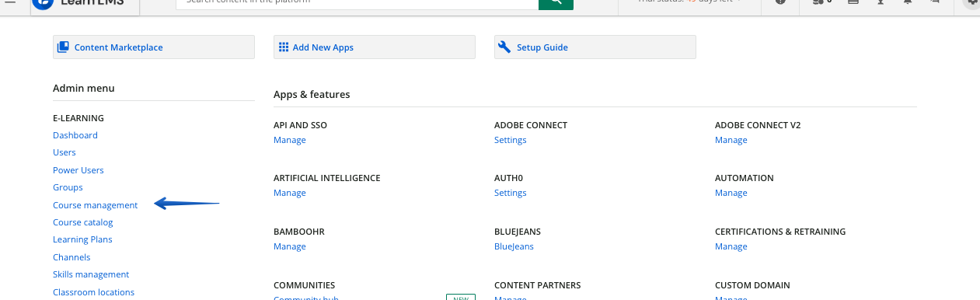The width and height of the screenshot is (980, 300).
Task: Click the CONTENT PARTNERS app title
Action: pos(538,285)
